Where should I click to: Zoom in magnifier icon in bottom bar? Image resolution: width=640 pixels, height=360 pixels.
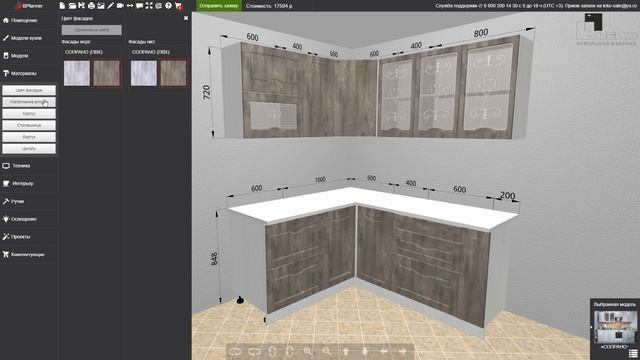click(308, 351)
